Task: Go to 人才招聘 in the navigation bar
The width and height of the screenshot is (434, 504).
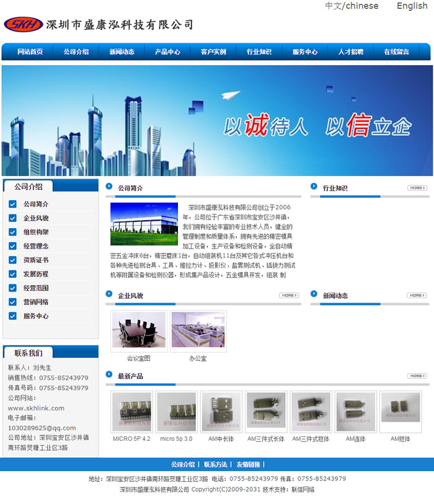Action: tap(350, 52)
